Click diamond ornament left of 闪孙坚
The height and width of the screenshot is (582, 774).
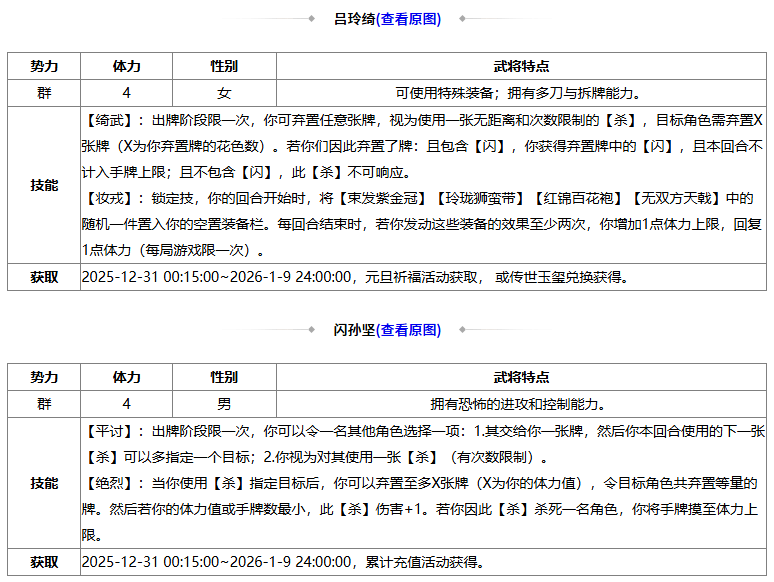tap(311, 330)
